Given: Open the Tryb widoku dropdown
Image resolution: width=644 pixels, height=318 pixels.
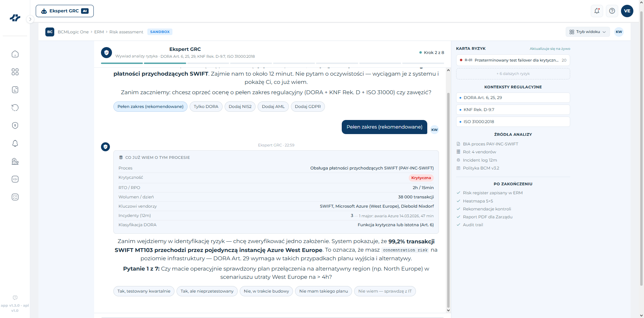Looking at the screenshot, I should pos(588,32).
